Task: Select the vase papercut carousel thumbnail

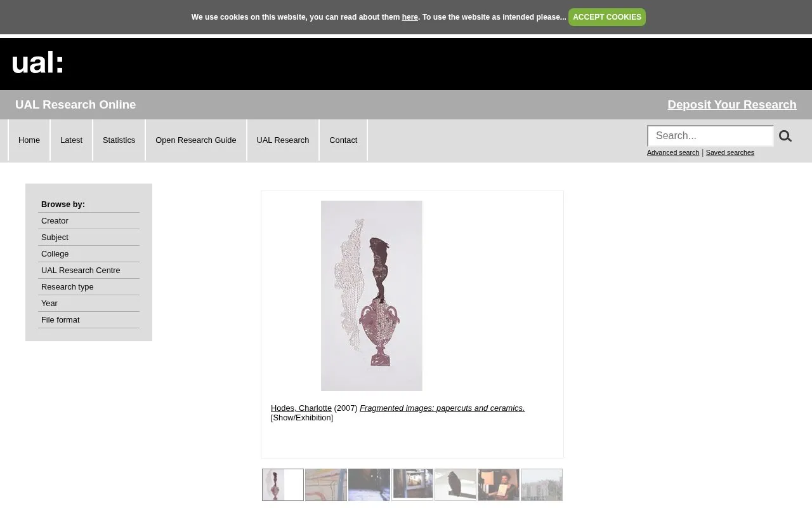Action: (283, 485)
